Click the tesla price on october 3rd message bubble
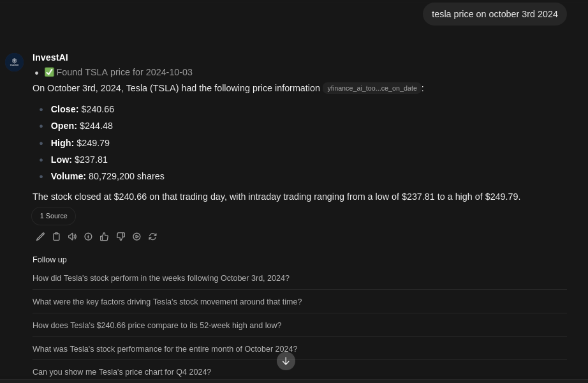 click(x=495, y=14)
